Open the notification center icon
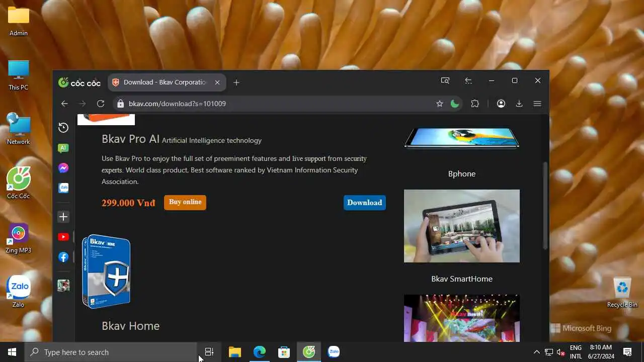Image resolution: width=644 pixels, height=362 pixels. (627, 352)
